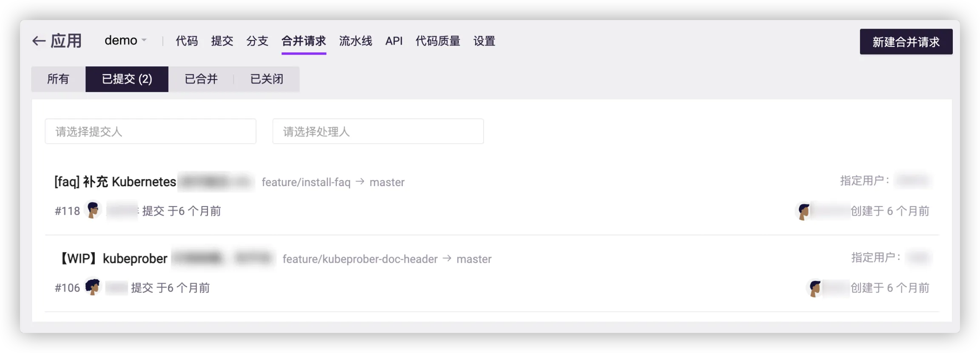Select the 已关闭 filter

[267, 79]
